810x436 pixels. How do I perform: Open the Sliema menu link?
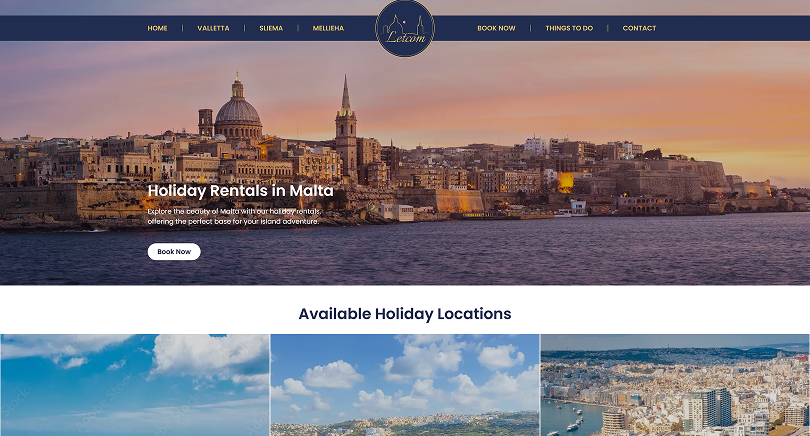coord(271,28)
